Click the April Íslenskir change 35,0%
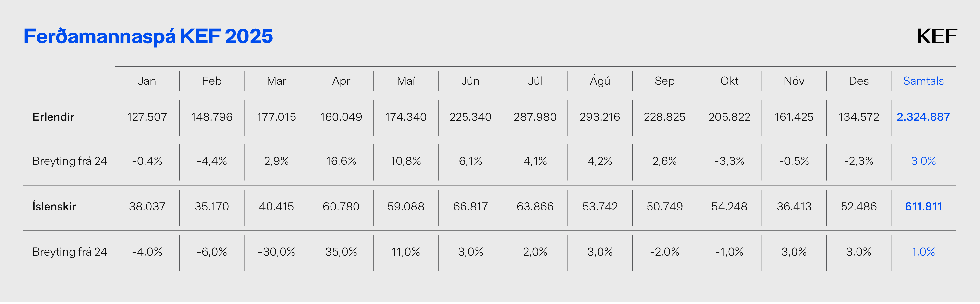Screen dimensions: 980x304 coord(341,252)
